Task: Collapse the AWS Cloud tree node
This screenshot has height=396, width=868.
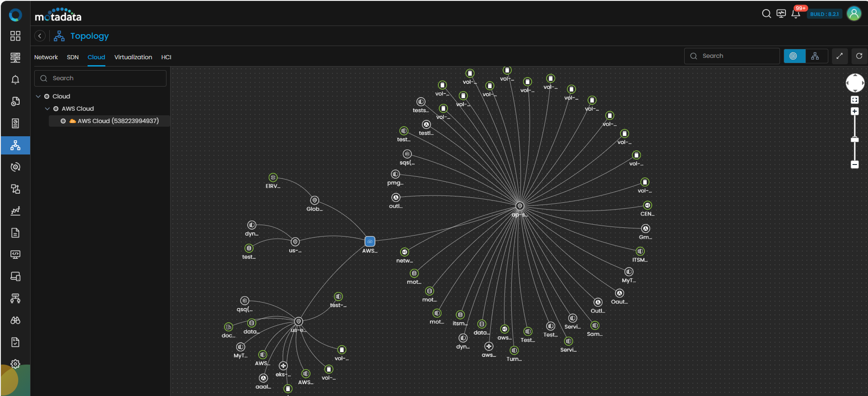Action: click(47, 109)
